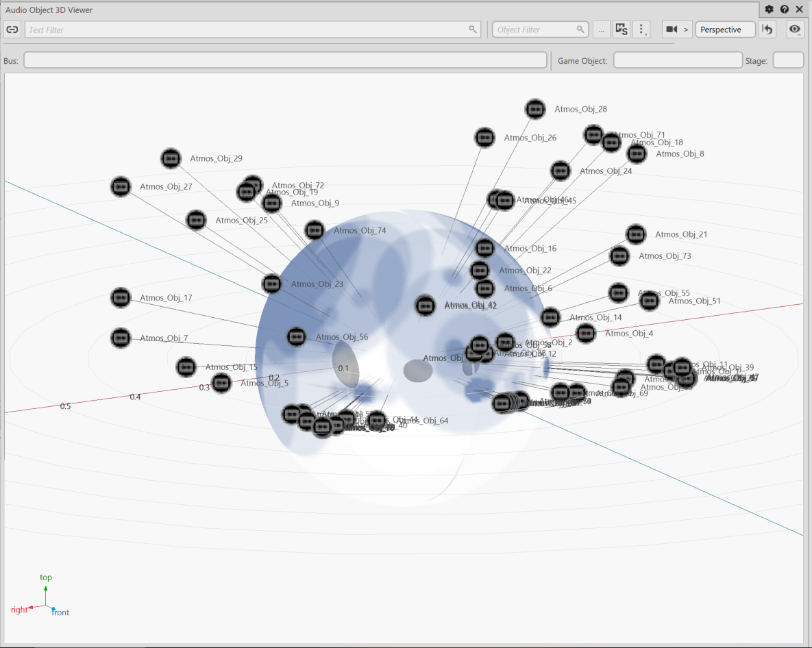The height and width of the screenshot is (648, 812).
Task: Open the Perspective view dropdown
Action: tap(724, 29)
